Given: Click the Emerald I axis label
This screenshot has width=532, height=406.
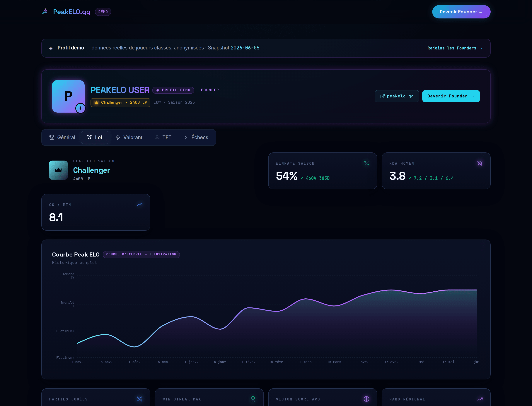Looking at the screenshot, I should (x=67, y=304).
